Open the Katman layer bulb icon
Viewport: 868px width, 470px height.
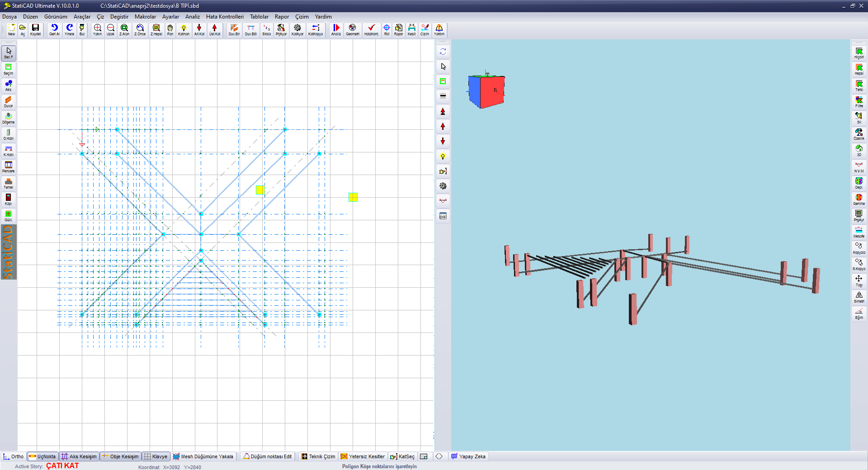(x=184, y=30)
